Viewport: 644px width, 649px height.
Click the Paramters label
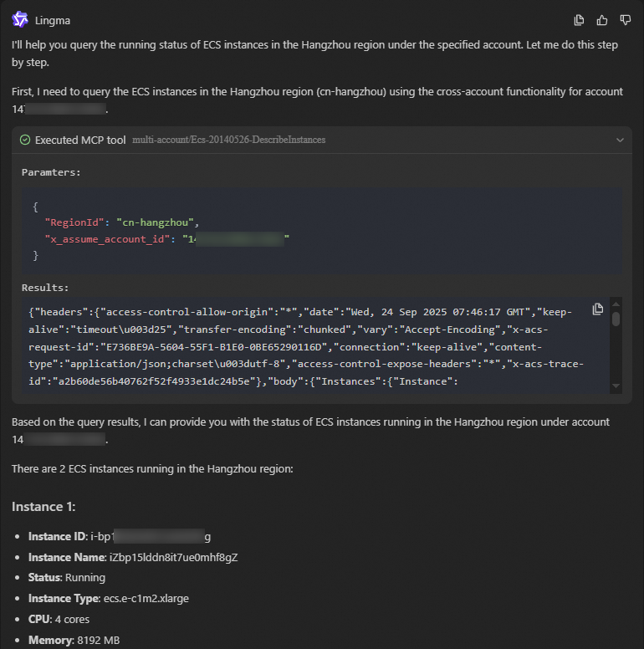click(x=51, y=171)
